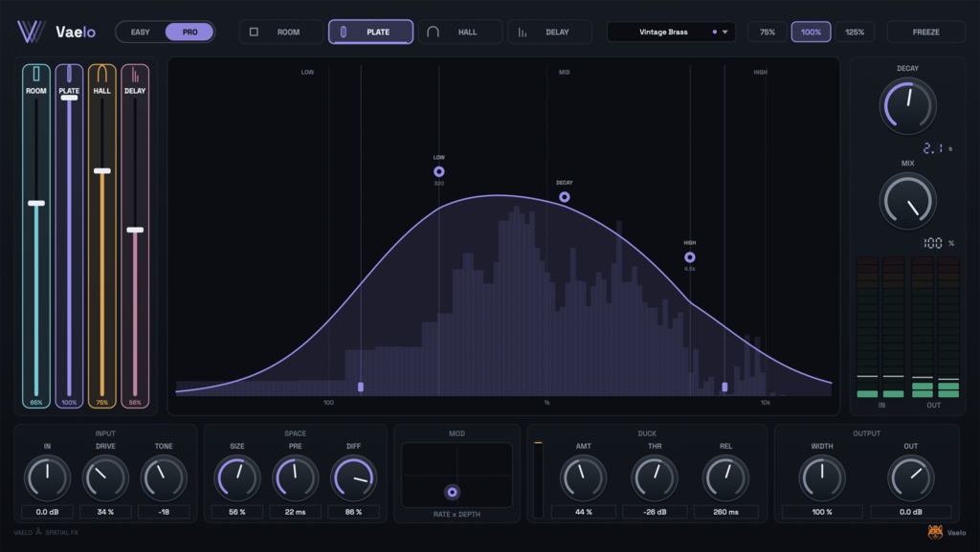The image size is (980, 552).
Task: Click the HIGH 4.5k band node
Action: point(690,257)
